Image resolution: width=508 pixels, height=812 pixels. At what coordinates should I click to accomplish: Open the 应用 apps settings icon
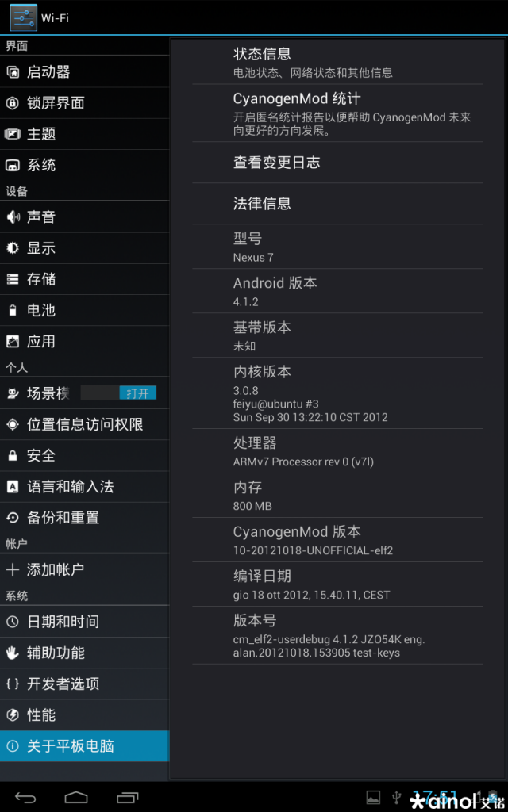pyautogui.click(x=13, y=341)
